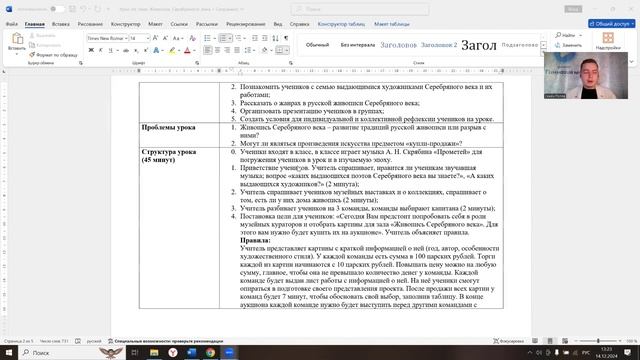Increase paragraph indent
Image resolution: width=640 pixels, height=360 pixels.
[x=264, y=38]
